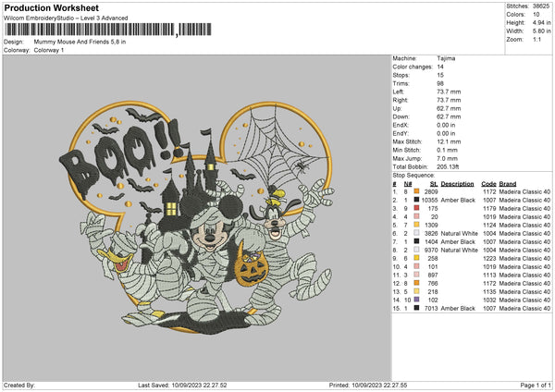555x392 pixels.
Task: Click the Mummy Mouse embroidery design preview
Action: tap(196, 217)
